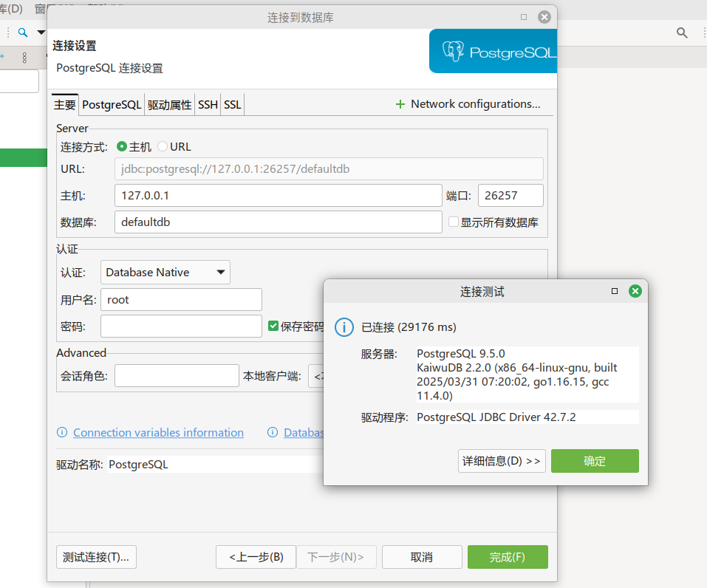Click the empty 密码 field
Screen dimensions: 707x588
181,326
